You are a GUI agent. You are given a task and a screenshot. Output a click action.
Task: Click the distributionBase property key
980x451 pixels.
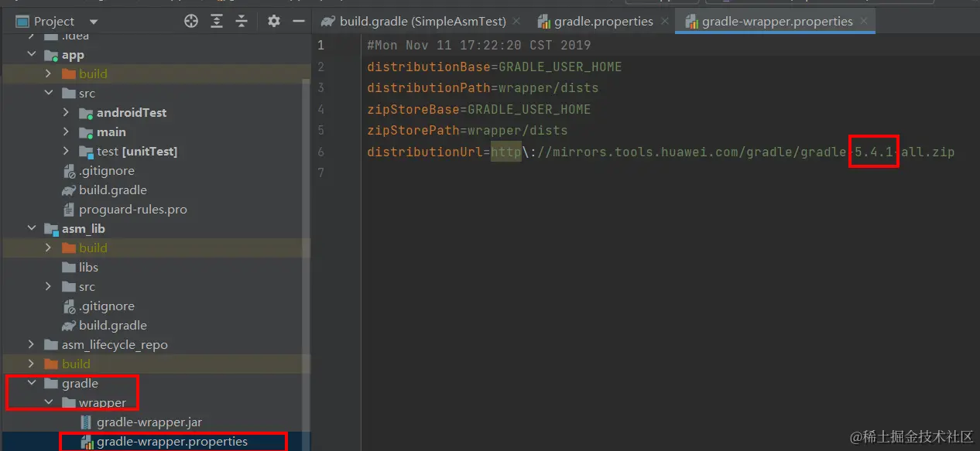429,67
